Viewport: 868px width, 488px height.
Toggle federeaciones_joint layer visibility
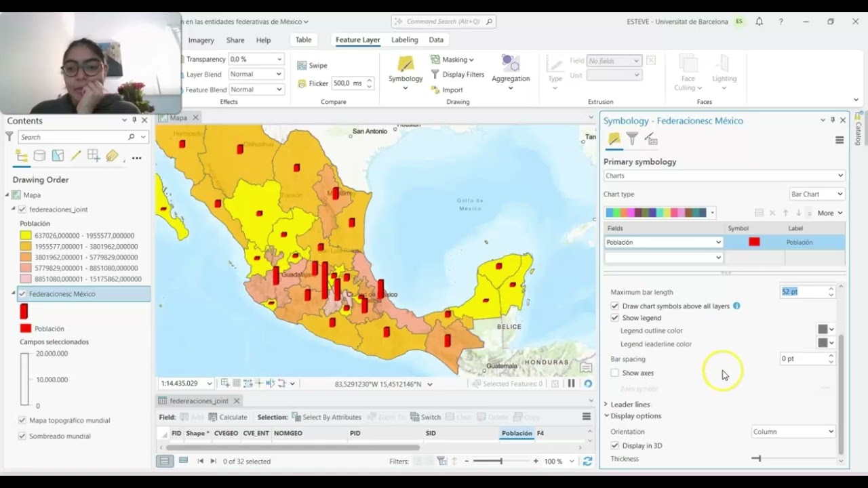(22, 209)
